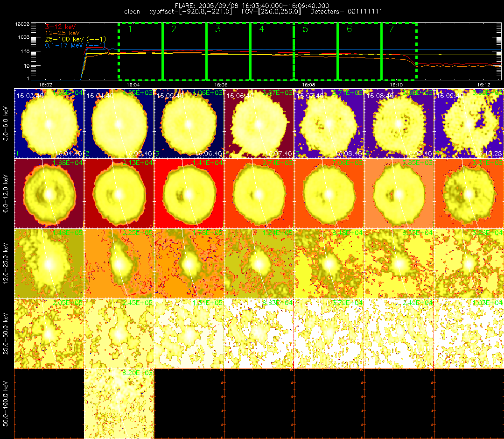Click the red '3-12 keV' legend entry
Screen dimensions: 504x439
point(60,27)
